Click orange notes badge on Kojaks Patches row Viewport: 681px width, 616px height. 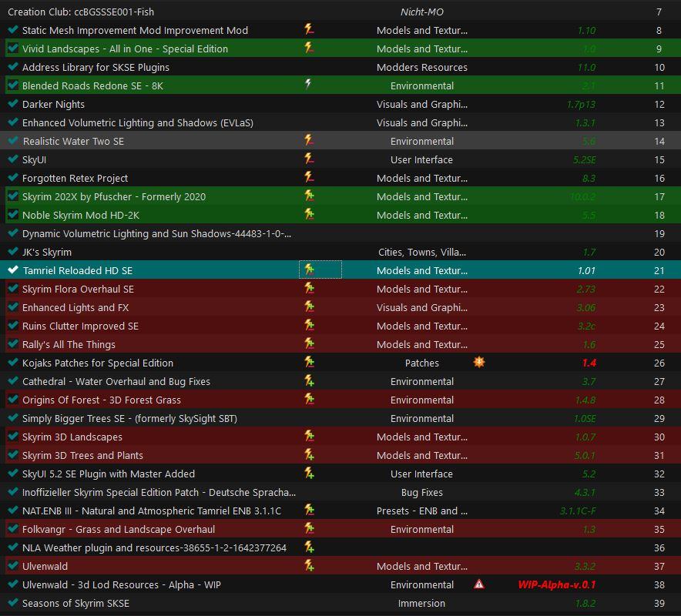coord(479,362)
